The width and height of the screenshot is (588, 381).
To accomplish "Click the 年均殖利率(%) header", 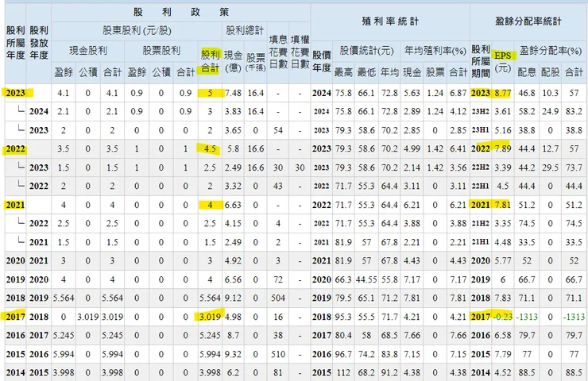I will [435, 51].
